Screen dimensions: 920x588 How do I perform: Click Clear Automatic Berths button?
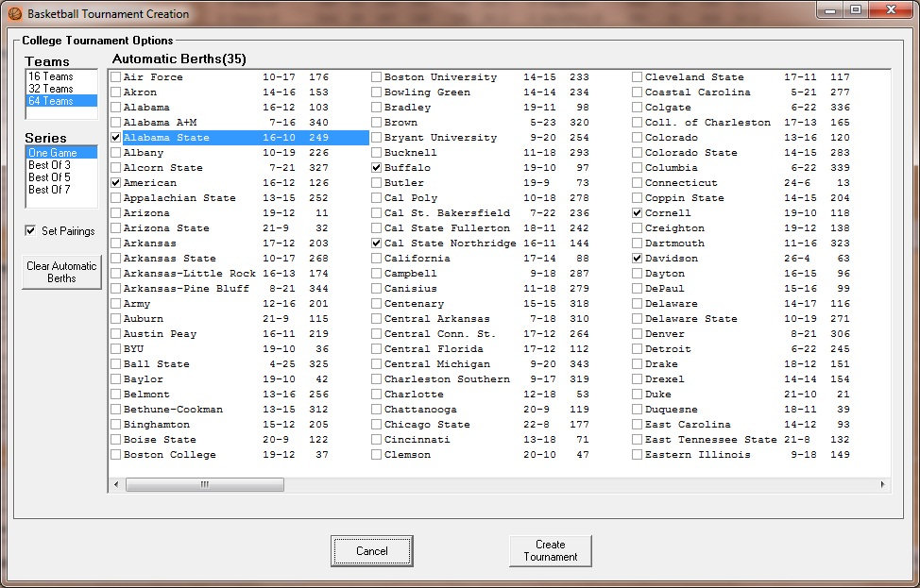click(x=61, y=272)
